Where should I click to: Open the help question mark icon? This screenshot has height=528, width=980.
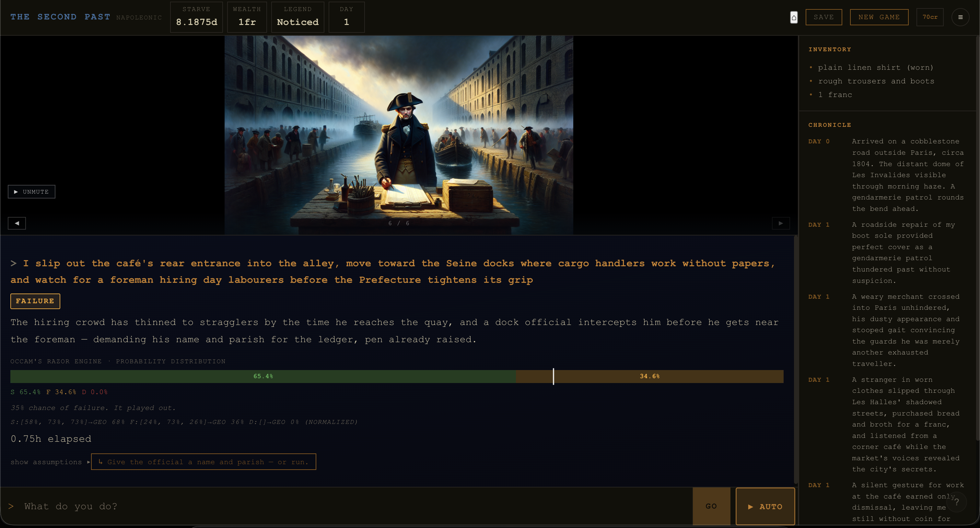tap(957, 502)
